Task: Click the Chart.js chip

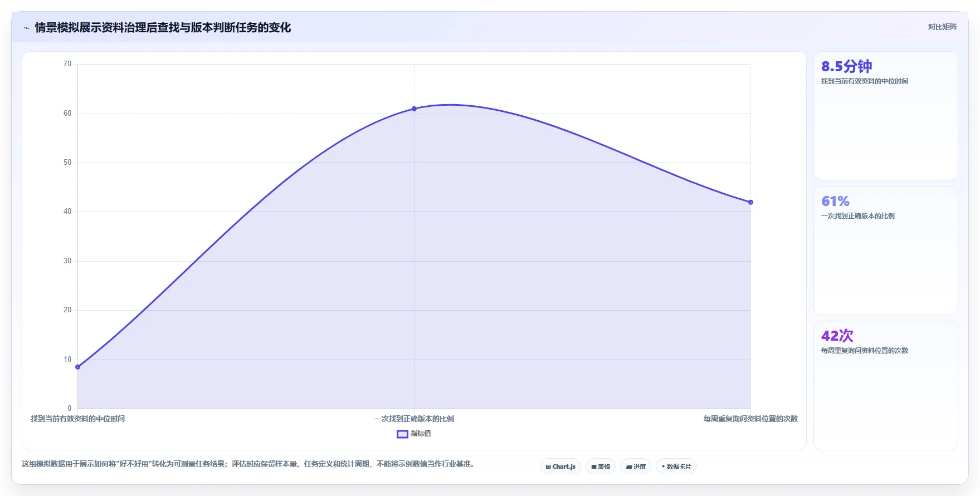Action: [560, 466]
